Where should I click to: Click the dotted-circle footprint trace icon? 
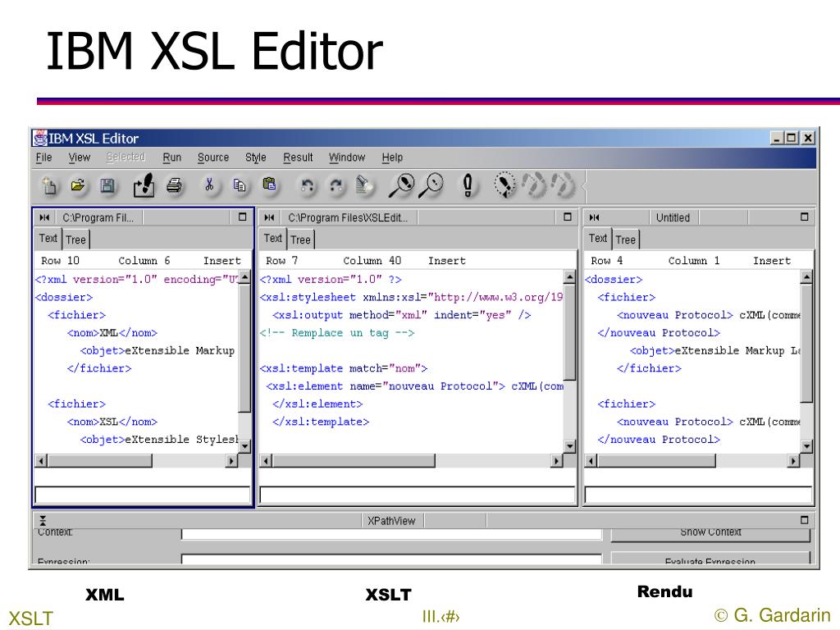504,185
